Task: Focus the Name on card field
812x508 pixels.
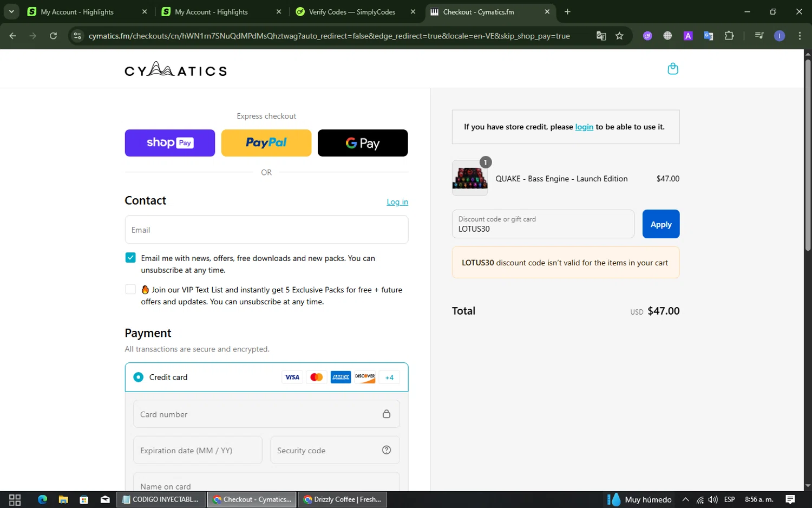Action: [266, 482]
